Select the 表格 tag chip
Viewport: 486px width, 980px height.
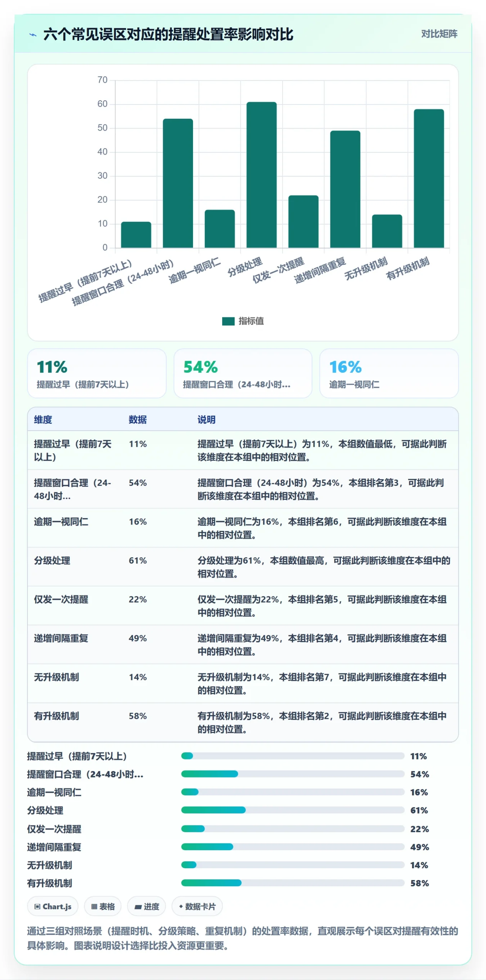coord(103,906)
